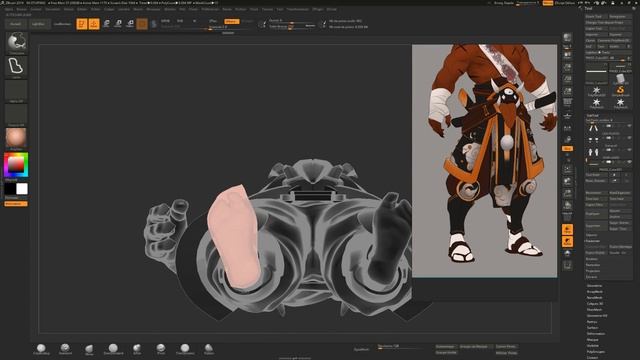The height and width of the screenshot is (360, 640).
Task: Expand the NanoMesh section
Action: [594, 298]
